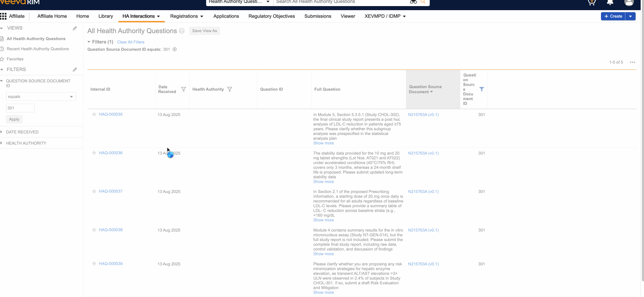Image resolution: width=644 pixels, height=297 pixels.
Task: Click the notifications bell icon
Action: point(610,2)
